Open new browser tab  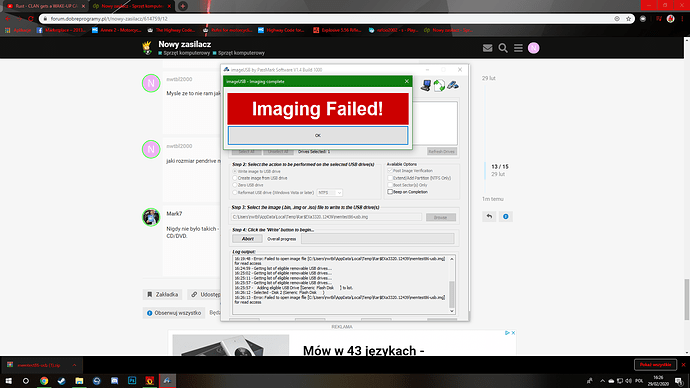(x=183, y=6)
